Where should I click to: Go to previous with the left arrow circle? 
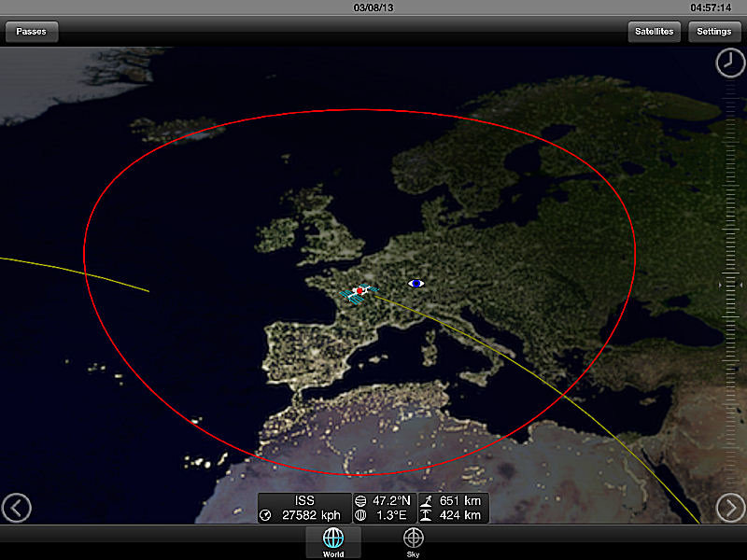coord(17,508)
